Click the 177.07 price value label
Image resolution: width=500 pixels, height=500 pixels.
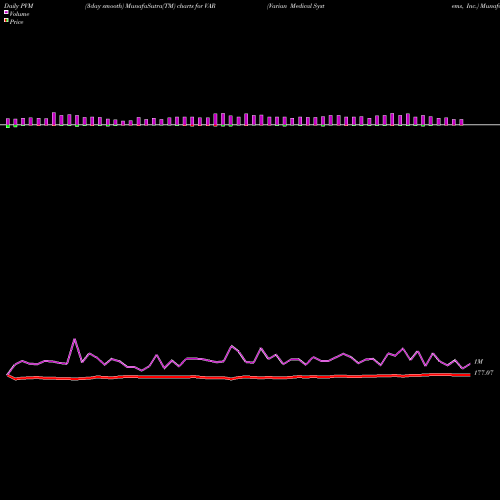(x=484, y=373)
